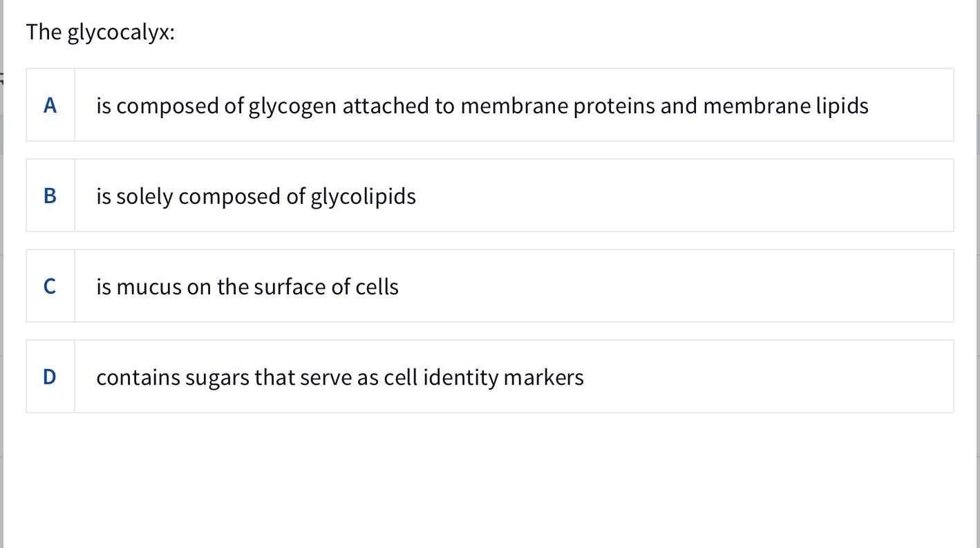Choose 'is composed of glycogen attached' answer text
The width and height of the screenshot is (980, 548).
482,106
